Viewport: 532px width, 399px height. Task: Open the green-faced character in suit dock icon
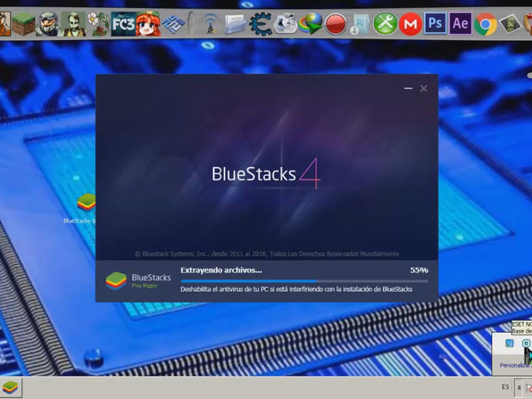point(73,24)
